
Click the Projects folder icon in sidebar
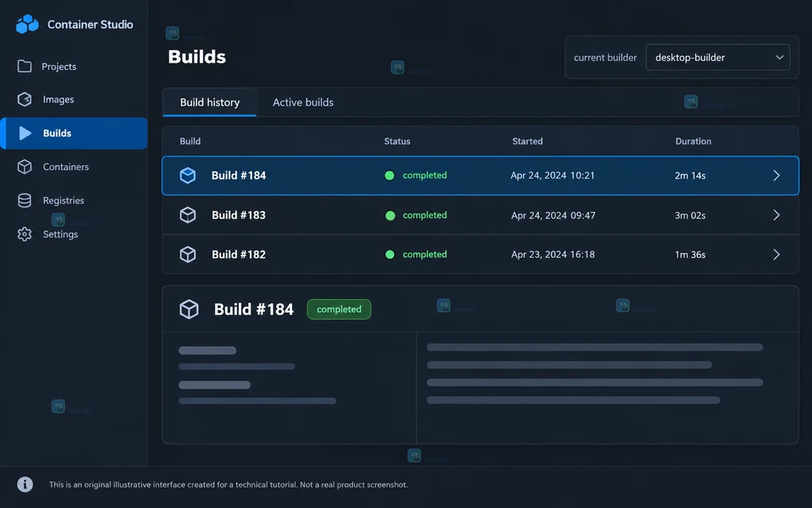(x=25, y=67)
